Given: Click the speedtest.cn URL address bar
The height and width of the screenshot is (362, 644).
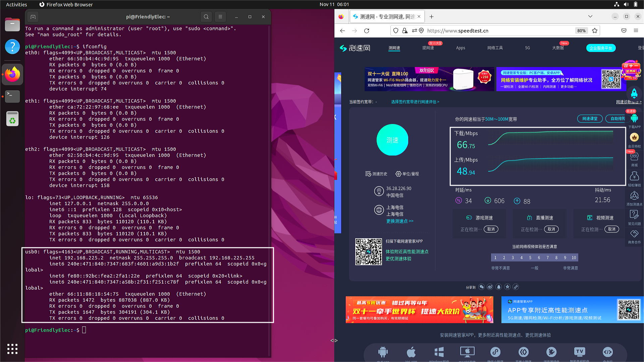Looking at the screenshot, I should 496,31.
